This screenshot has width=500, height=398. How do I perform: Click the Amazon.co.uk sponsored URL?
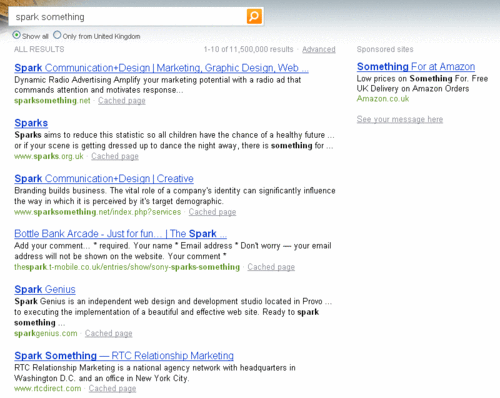383,99
